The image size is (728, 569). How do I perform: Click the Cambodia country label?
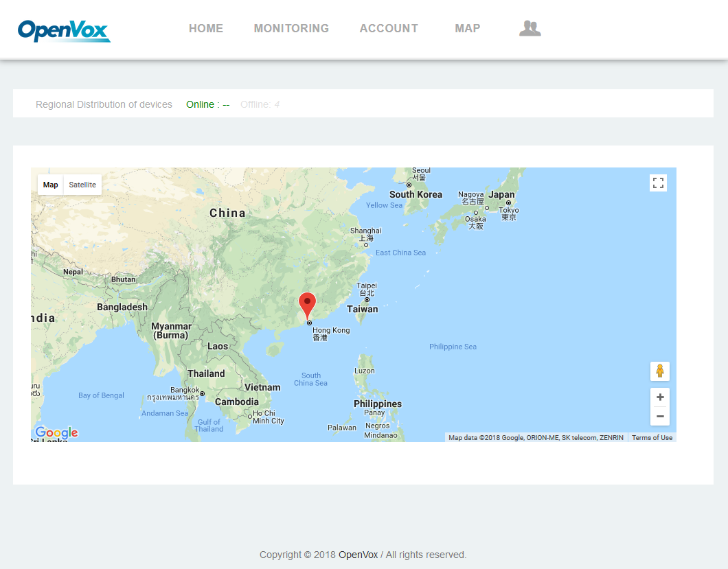coord(237,402)
